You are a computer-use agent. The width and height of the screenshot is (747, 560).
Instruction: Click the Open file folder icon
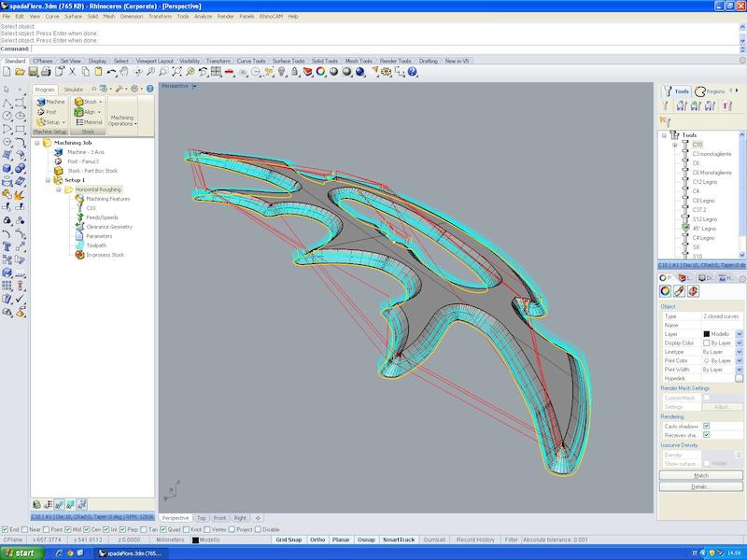point(20,72)
